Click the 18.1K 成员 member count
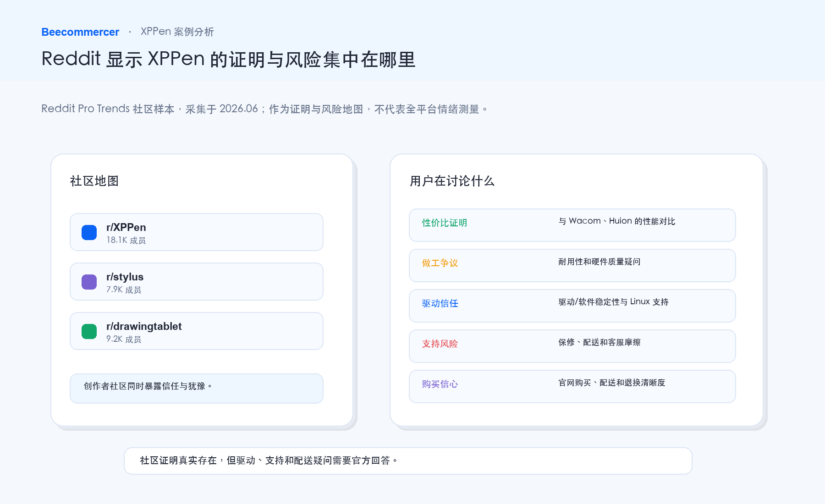The image size is (825, 504). [126, 240]
